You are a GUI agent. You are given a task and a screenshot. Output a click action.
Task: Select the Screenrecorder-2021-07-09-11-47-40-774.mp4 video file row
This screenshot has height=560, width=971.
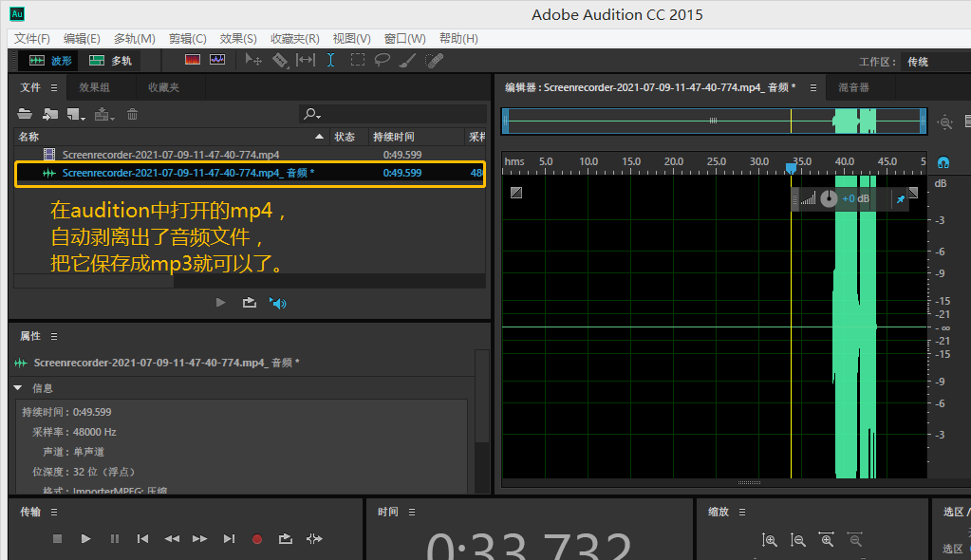(250, 155)
